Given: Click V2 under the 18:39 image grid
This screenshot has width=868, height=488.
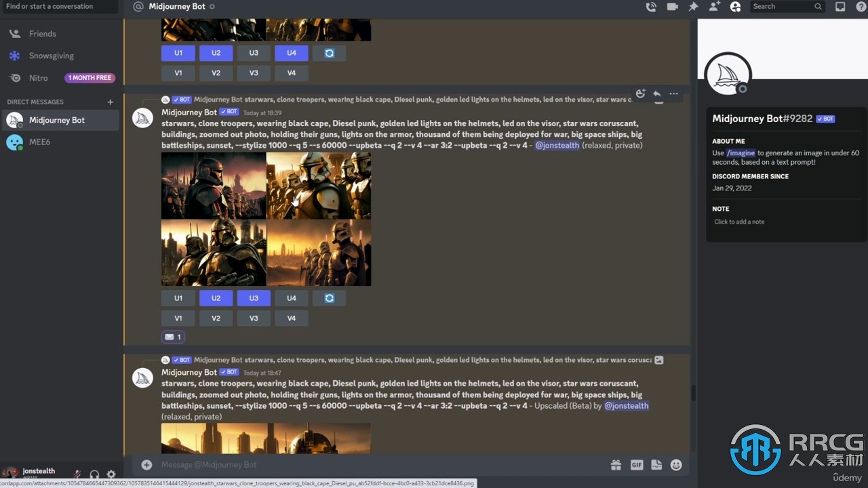Looking at the screenshot, I should point(216,319).
